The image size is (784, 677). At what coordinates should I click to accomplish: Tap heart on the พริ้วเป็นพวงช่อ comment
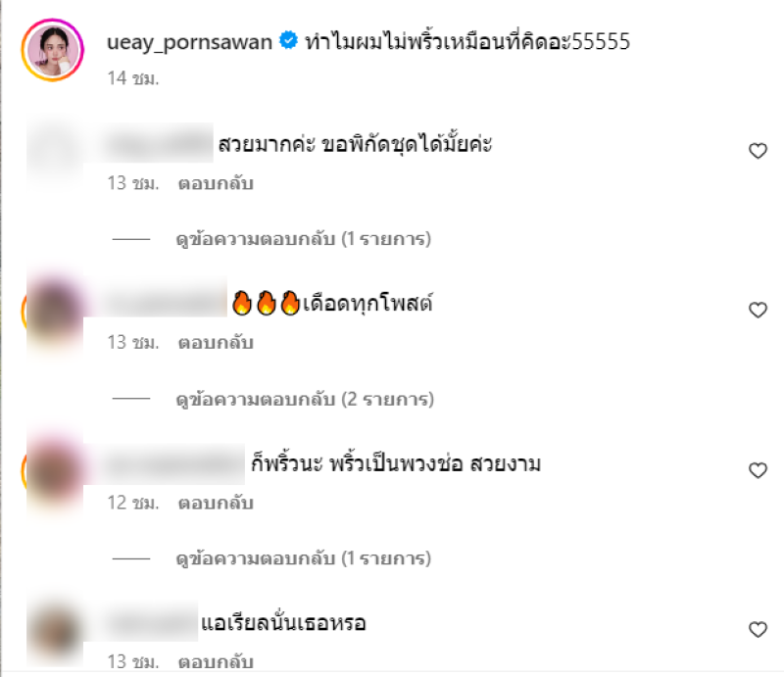click(758, 470)
